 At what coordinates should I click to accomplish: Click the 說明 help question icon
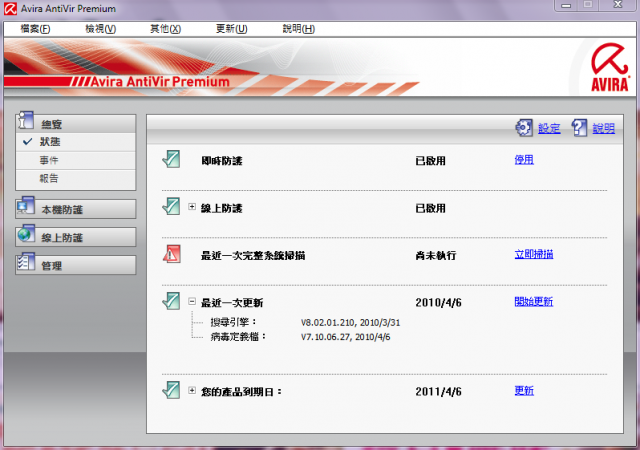[579, 128]
